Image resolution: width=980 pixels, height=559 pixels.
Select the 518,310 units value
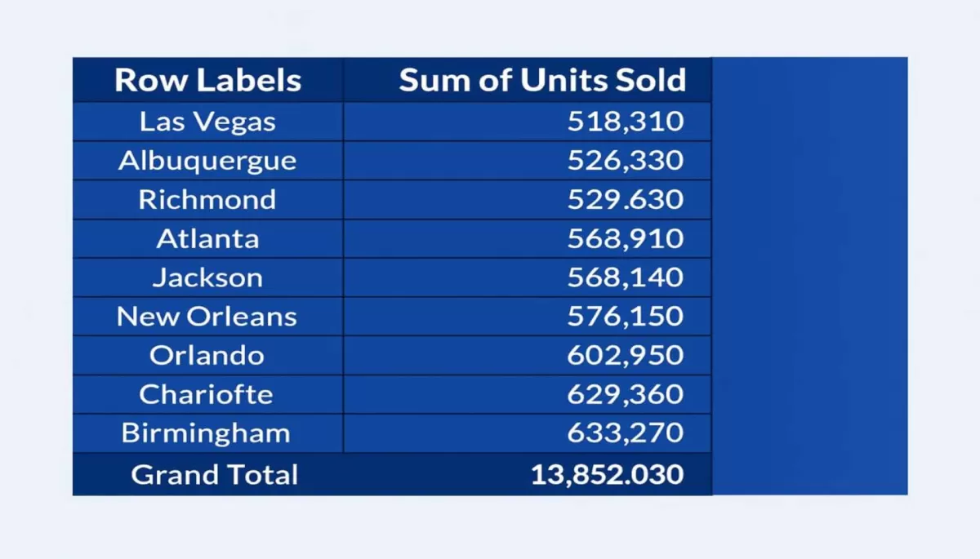[x=625, y=122]
